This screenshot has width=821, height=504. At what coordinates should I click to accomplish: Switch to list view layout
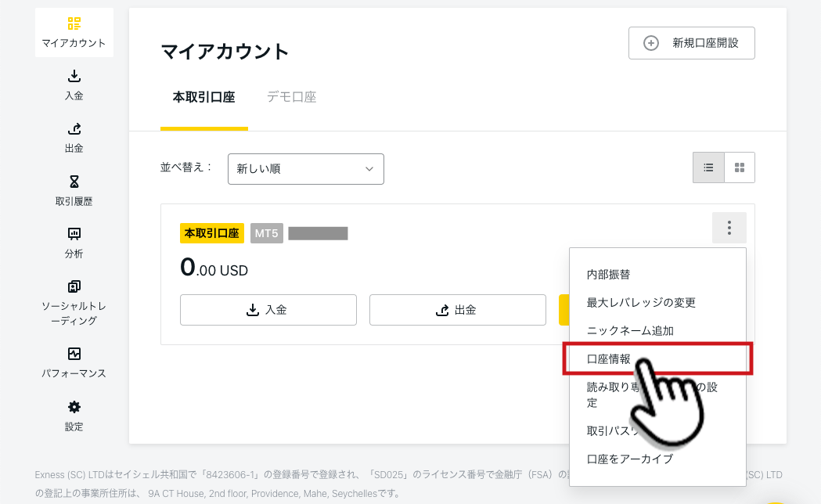708,167
